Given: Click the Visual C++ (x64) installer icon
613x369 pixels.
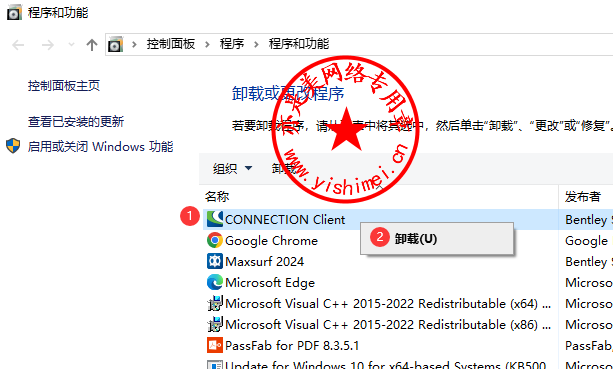Looking at the screenshot, I should [215, 303].
